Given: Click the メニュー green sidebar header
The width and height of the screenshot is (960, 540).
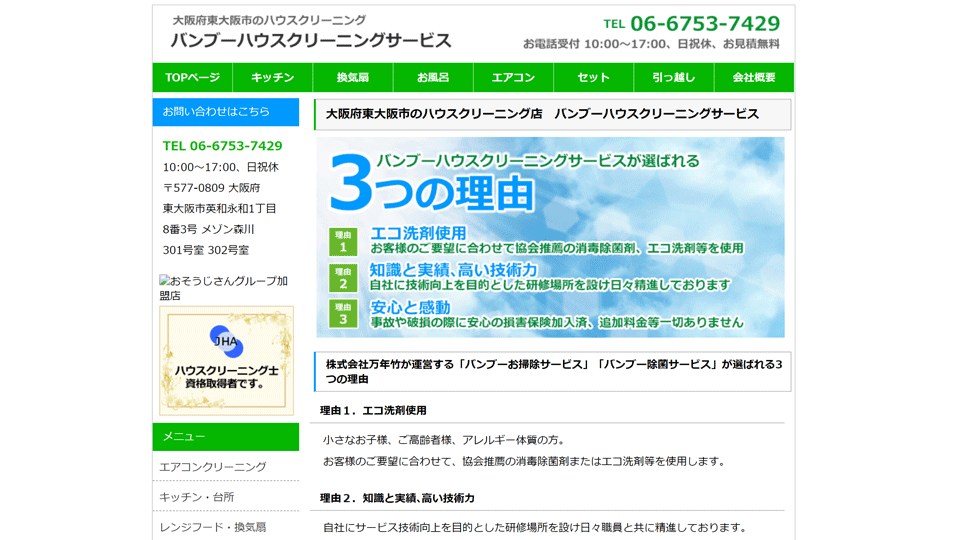Looking at the screenshot, I should coord(226,437).
